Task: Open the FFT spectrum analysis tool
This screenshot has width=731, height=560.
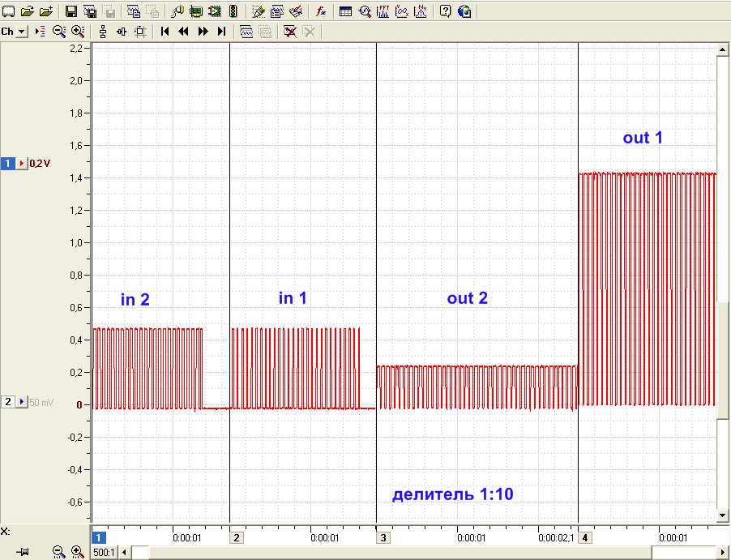Action: tap(383, 11)
